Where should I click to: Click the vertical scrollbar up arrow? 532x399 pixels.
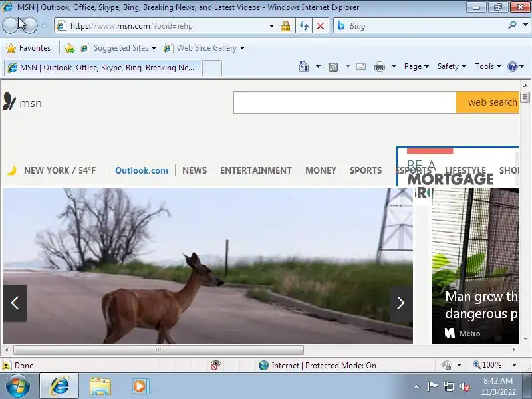tap(525, 86)
